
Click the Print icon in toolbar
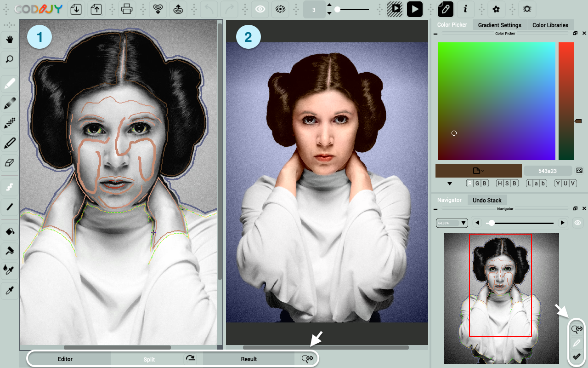[x=127, y=9]
